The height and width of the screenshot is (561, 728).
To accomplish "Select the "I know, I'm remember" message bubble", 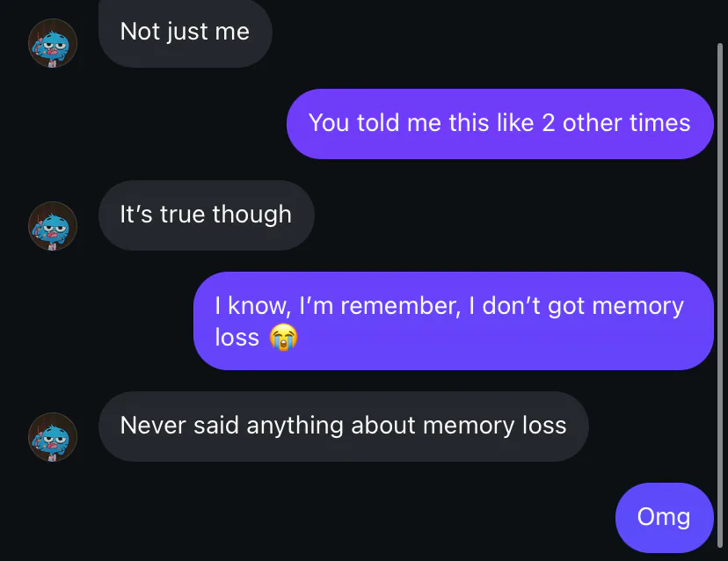I will tap(454, 321).
